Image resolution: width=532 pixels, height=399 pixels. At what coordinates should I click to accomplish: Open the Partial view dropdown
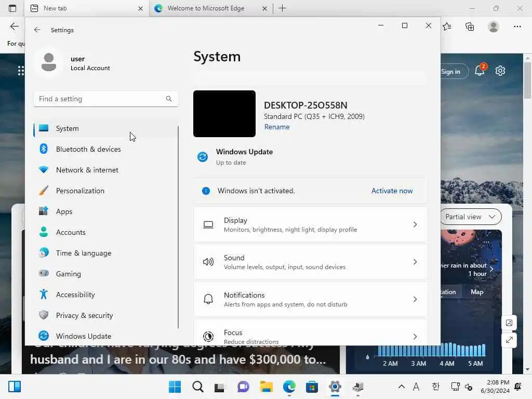tap(471, 217)
